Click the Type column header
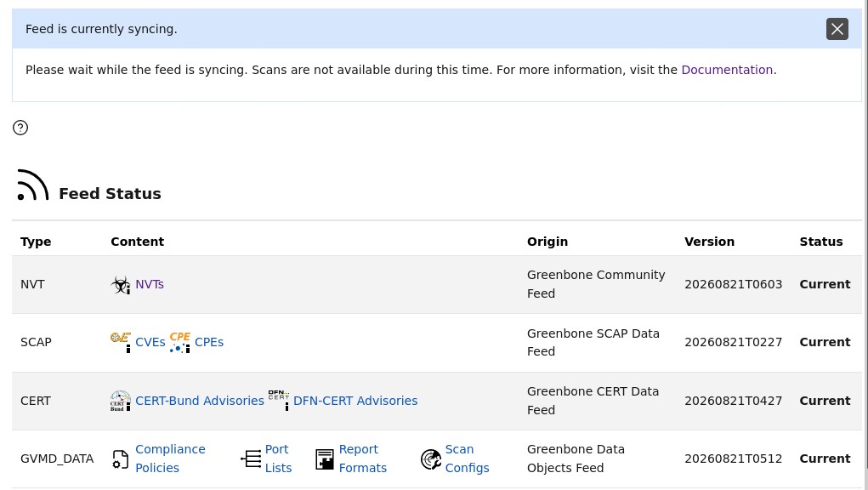Screen dimensions: 868x490 (36, 242)
